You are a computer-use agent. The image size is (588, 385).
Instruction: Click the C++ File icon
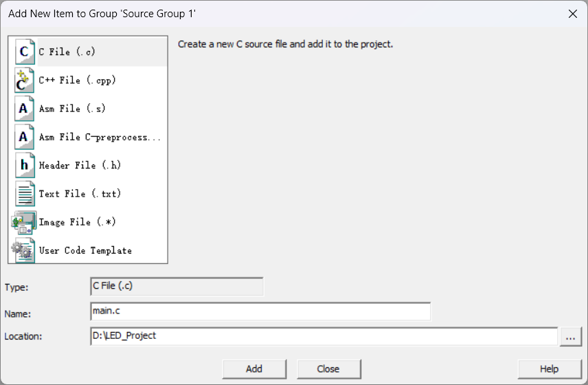25,80
